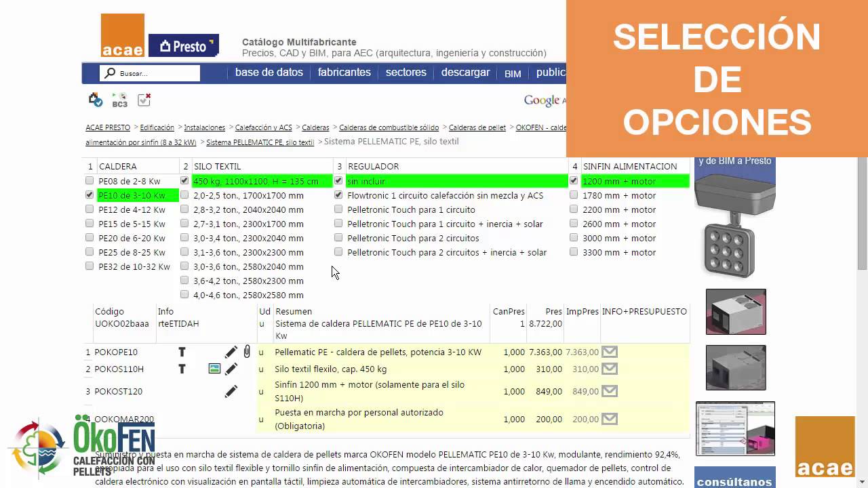868x488 pixels.
Task: Click the T text icon for POKOS110H
Action: point(182,369)
